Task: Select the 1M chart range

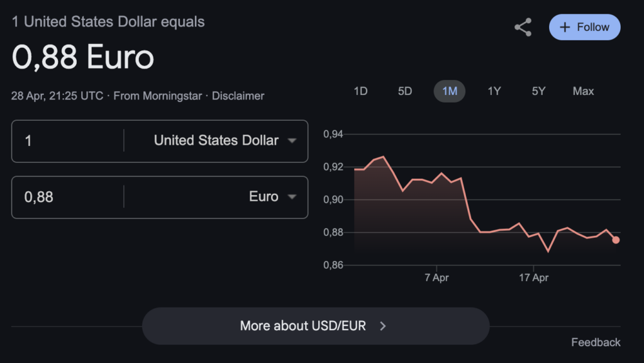Action: 450,91
